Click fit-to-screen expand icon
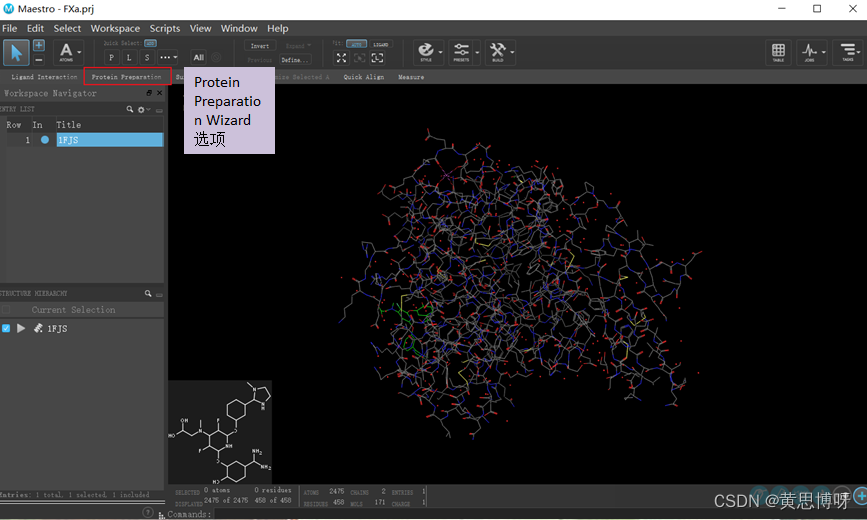This screenshot has width=867, height=520. [x=341, y=58]
